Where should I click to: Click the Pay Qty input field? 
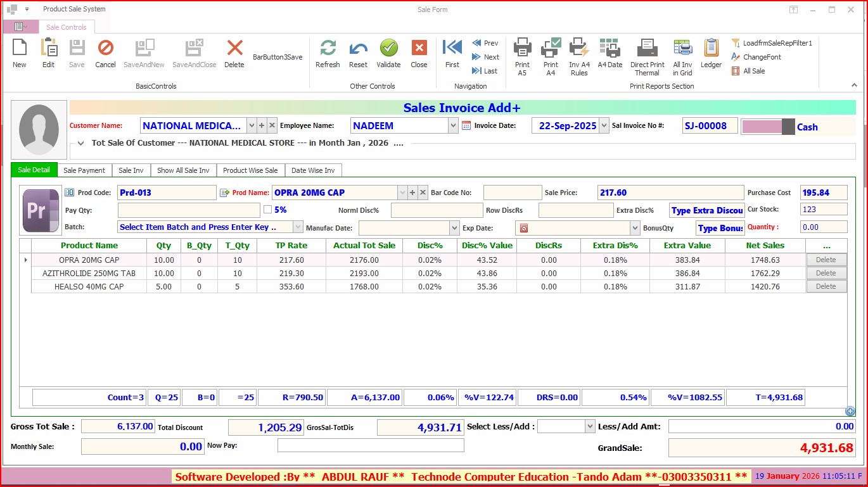click(189, 210)
